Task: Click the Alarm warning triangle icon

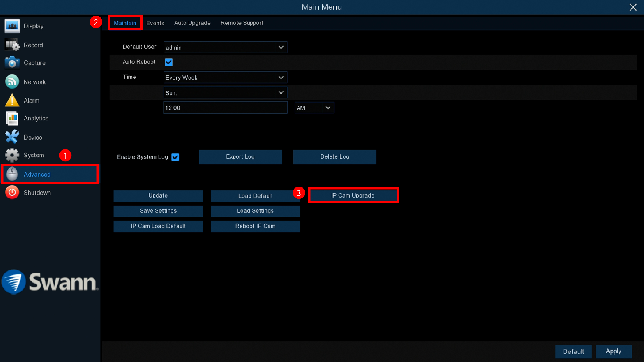Action: click(12, 100)
